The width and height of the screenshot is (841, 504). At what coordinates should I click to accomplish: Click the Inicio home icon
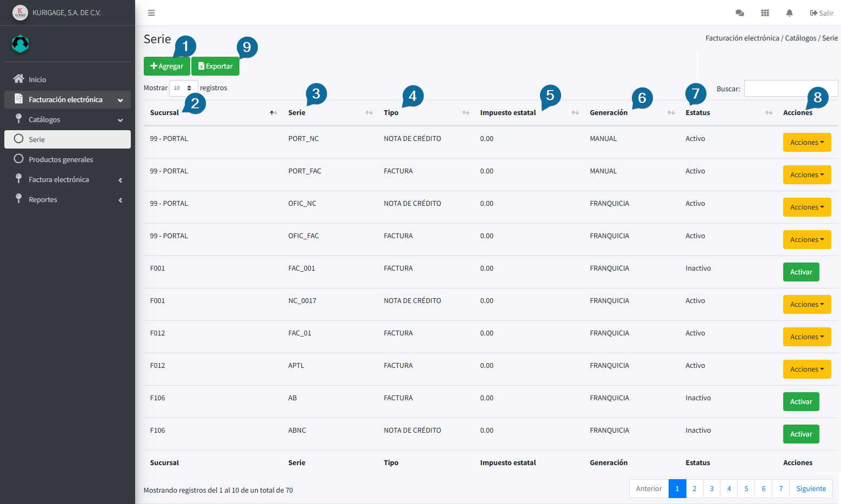19,79
